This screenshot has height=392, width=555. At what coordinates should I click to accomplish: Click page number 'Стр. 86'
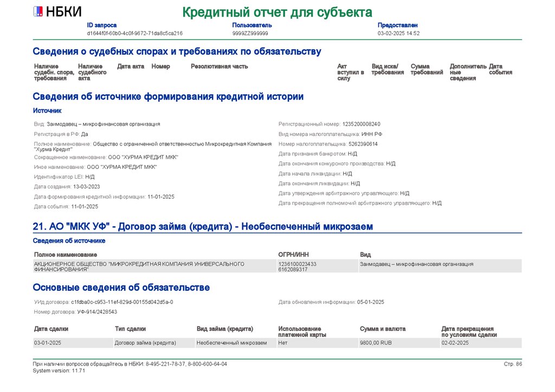coord(513,364)
